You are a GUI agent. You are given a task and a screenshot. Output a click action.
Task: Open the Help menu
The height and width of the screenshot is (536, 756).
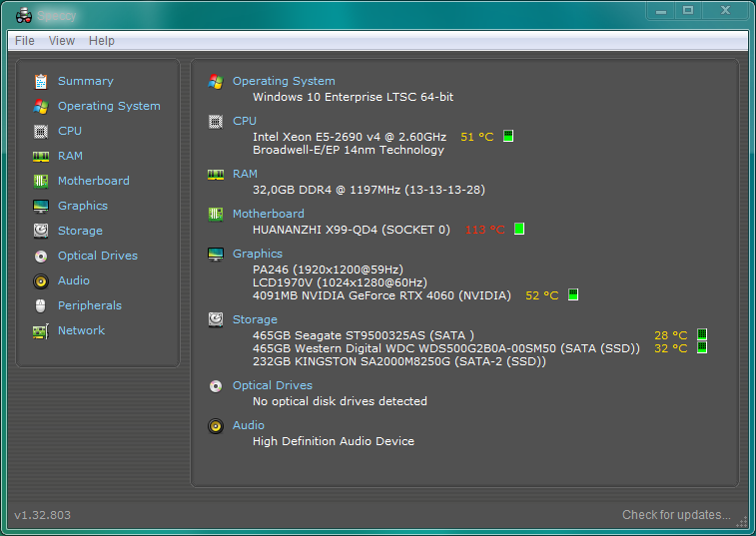tap(102, 41)
